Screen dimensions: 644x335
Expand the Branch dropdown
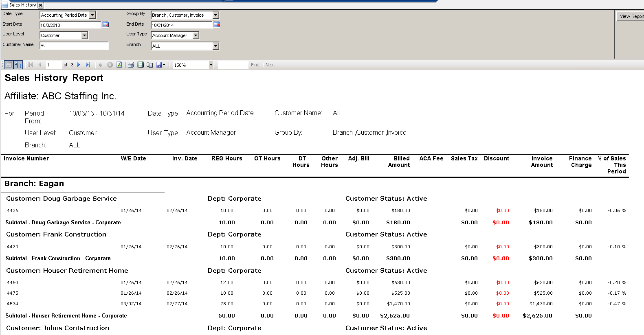pyautogui.click(x=216, y=46)
